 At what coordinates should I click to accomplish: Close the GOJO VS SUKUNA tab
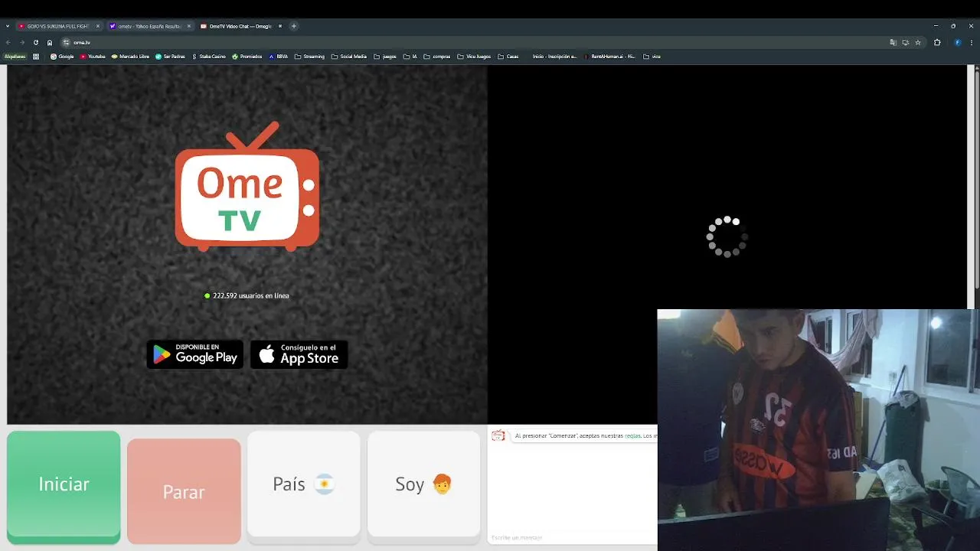pos(98,26)
